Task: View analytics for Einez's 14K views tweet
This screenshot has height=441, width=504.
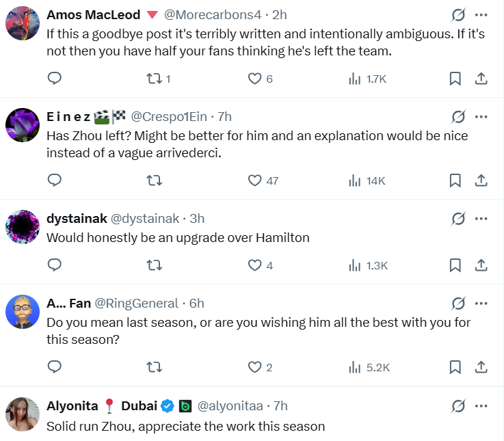Action: (x=355, y=181)
